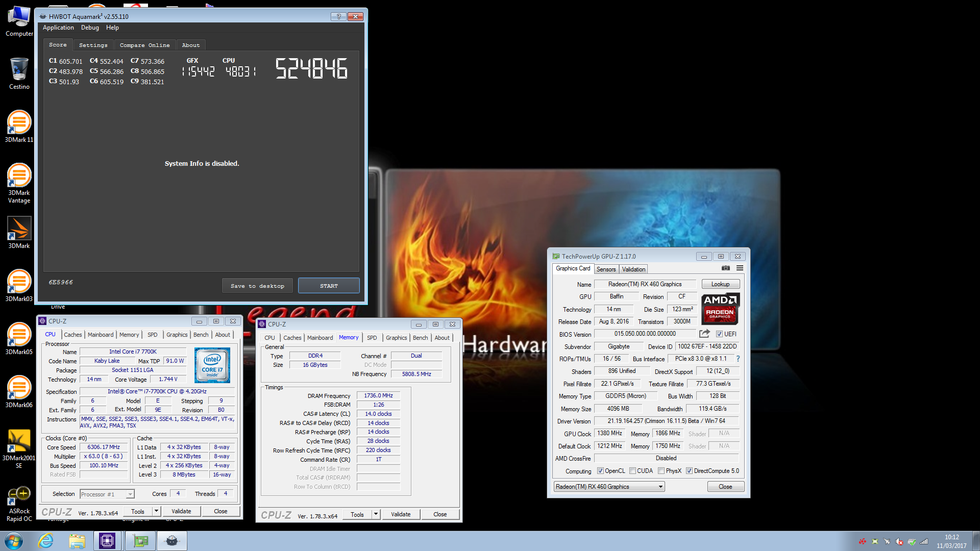Click the Intel Core i7 logo in CPU-Z
The height and width of the screenshot is (551, 980).
(x=212, y=365)
